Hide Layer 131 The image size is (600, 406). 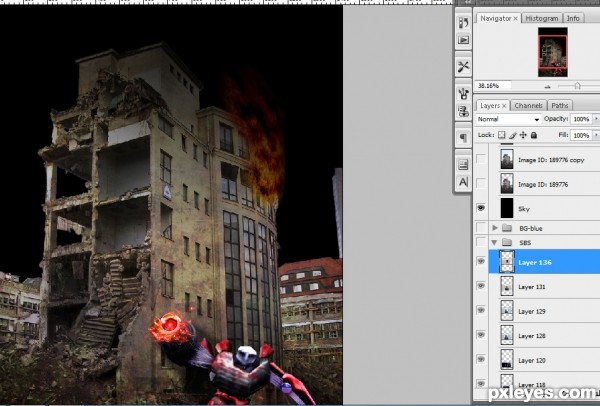481,286
